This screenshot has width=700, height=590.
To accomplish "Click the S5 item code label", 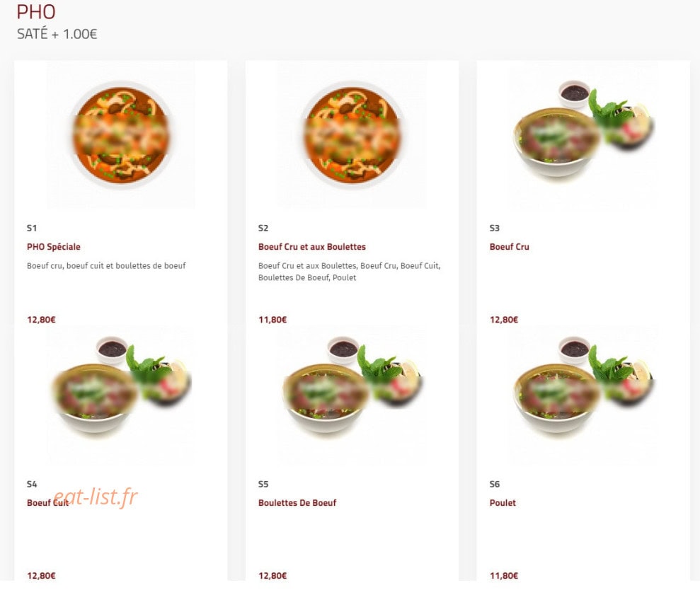I will [x=263, y=484].
